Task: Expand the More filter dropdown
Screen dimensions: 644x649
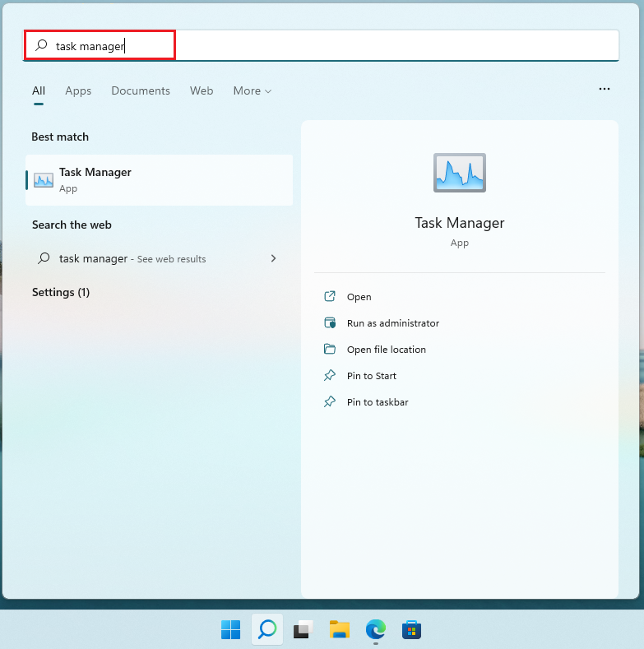Action: click(x=252, y=90)
